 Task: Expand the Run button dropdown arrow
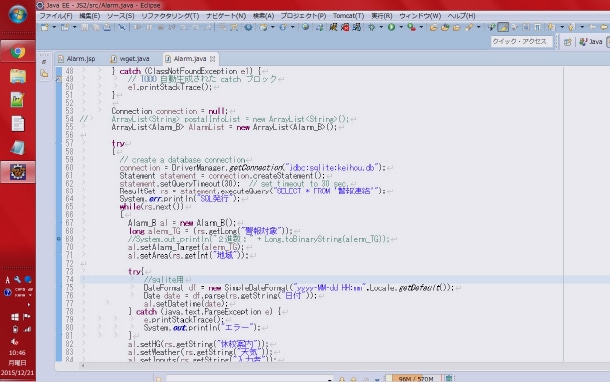click(401, 27)
